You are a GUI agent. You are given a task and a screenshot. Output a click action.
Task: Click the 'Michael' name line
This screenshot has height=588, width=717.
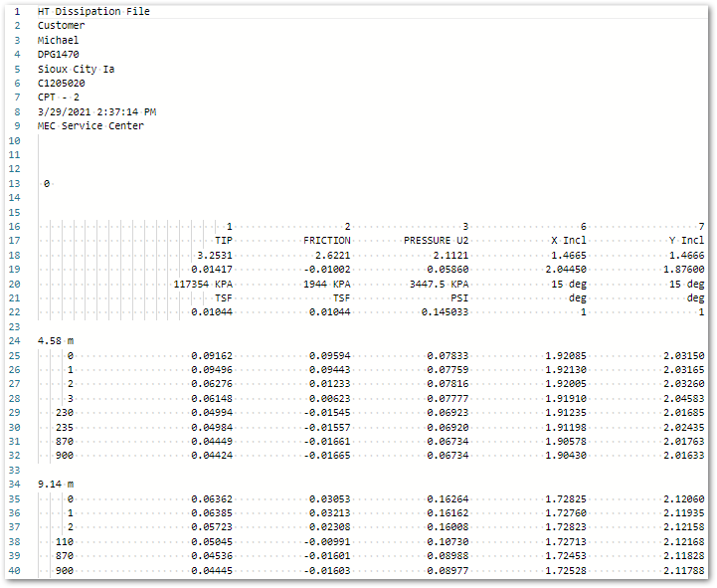point(59,40)
